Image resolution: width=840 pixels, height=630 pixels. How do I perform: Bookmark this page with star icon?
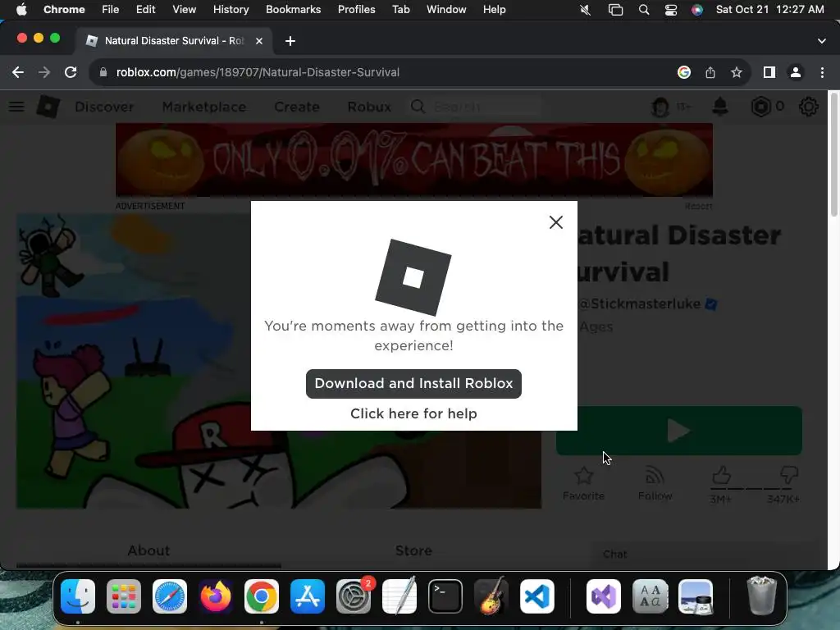pos(737,72)
